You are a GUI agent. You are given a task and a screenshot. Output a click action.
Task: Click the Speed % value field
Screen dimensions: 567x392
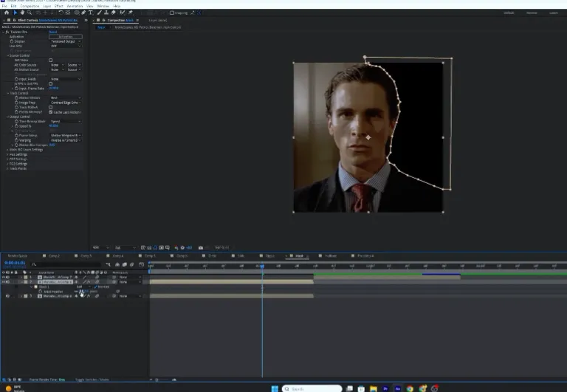(x=54, y=125)
